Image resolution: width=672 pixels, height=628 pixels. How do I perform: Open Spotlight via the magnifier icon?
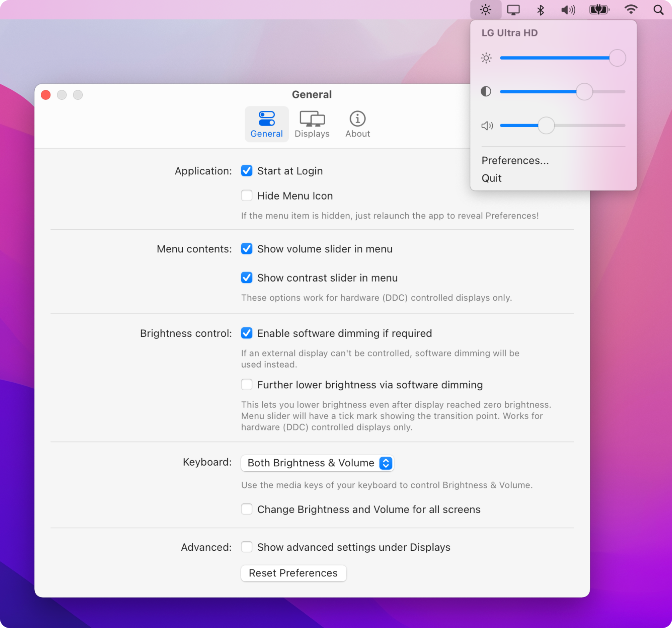point(658,9)
